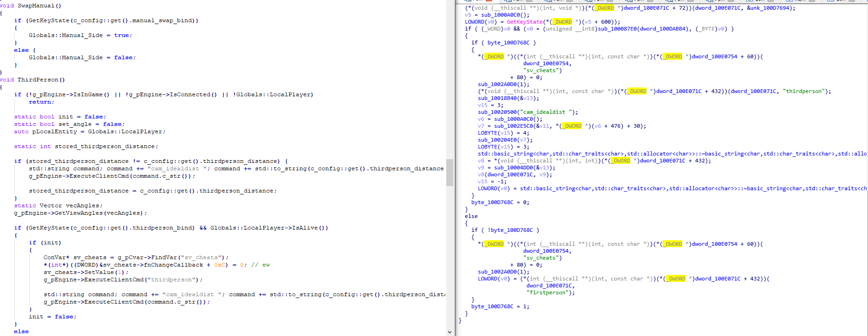Click the '// ew' comment
The height and width of the screenshot is (336, 868).
260,265
